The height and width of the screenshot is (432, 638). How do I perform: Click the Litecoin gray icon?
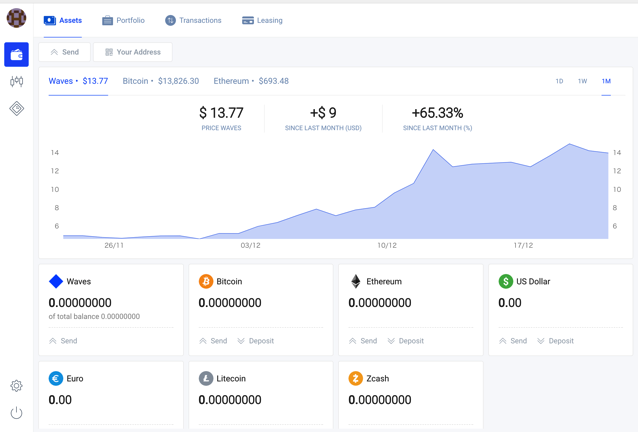[x=206, y=378]
